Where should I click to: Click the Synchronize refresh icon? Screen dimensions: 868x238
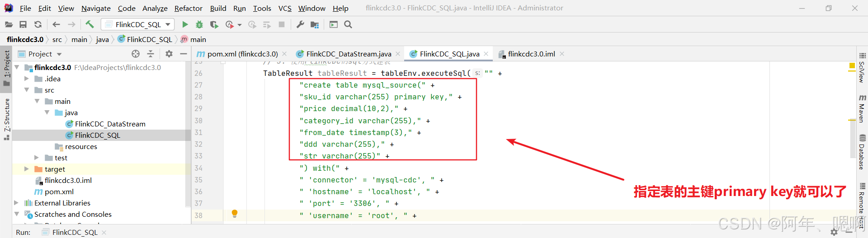(x=38, y=24)
